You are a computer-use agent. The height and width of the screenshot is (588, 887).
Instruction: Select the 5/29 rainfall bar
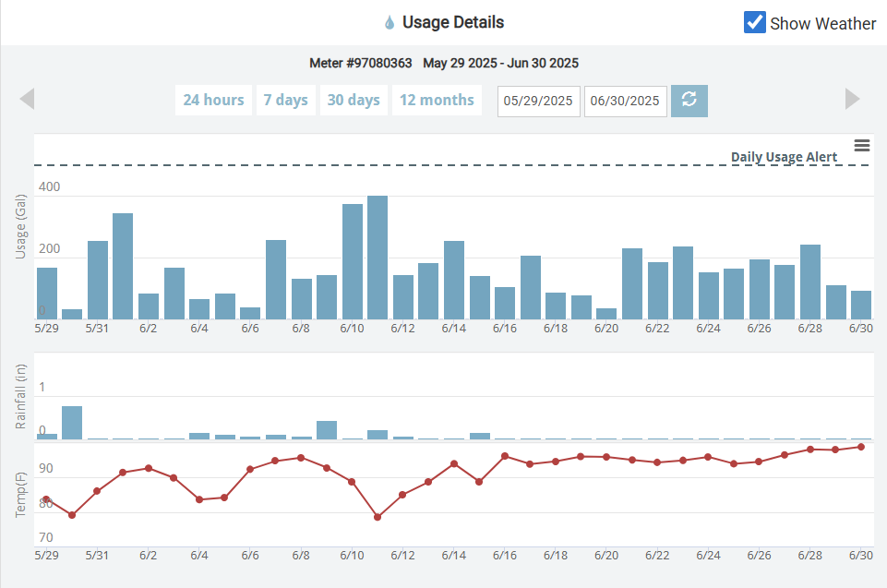[x=47, y=436]
